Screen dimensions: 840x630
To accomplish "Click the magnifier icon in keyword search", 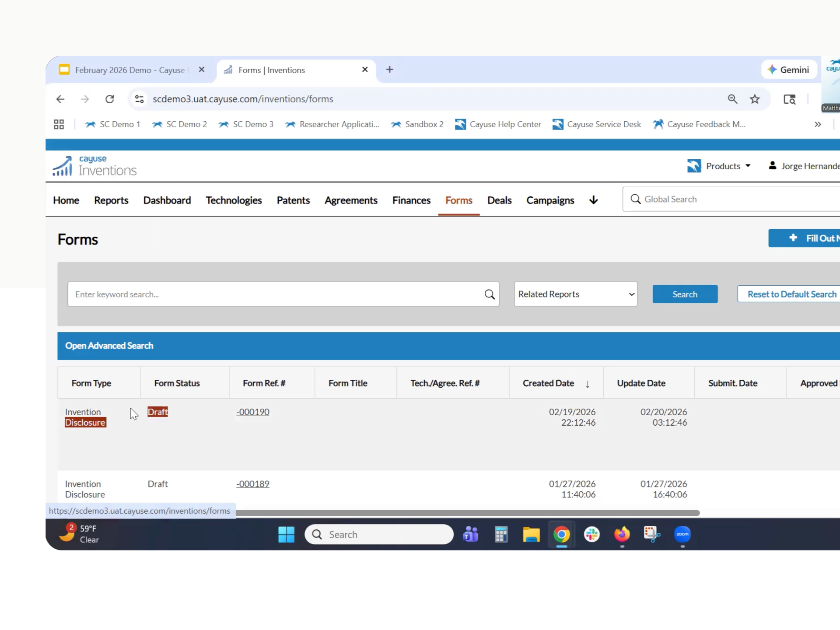I will [490, 294].
